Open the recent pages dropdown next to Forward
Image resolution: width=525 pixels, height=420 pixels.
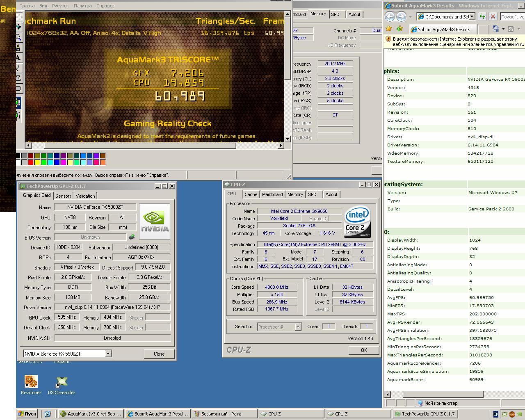point(410,17)
